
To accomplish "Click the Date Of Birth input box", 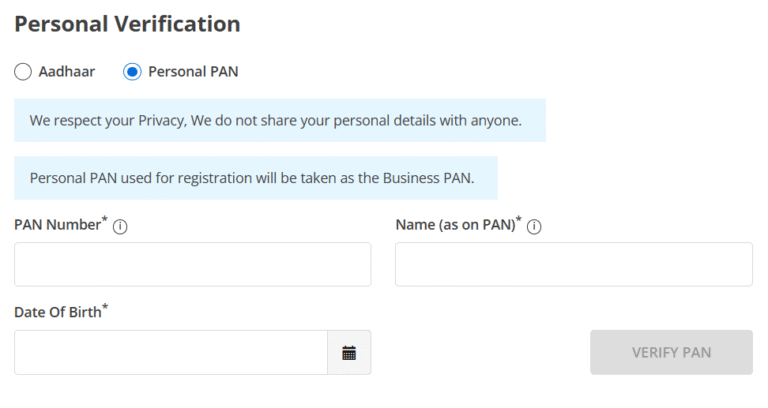I will click(x=170, y=353).
